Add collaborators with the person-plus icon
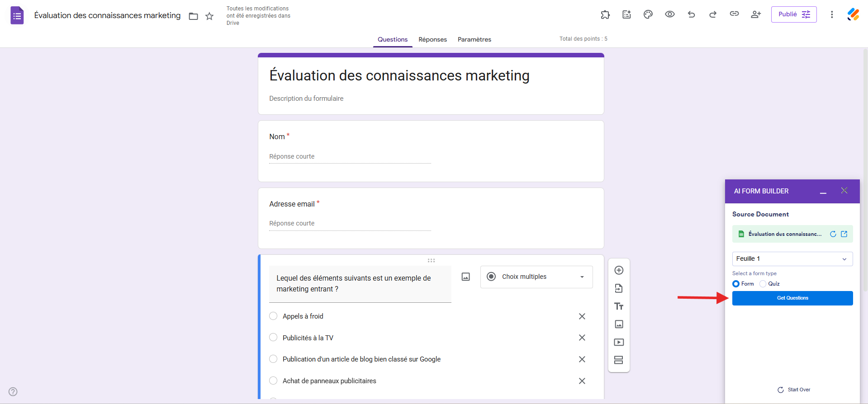This screenshot has height=404, width=868. [756, 14]
